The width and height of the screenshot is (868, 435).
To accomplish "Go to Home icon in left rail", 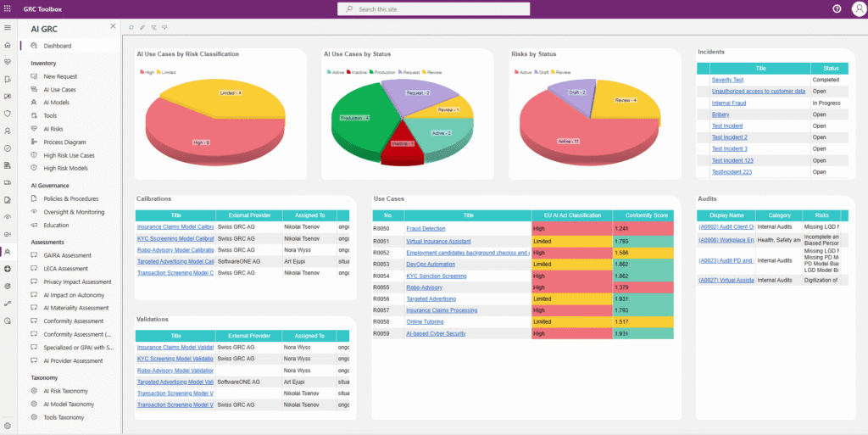I will 7,45.
